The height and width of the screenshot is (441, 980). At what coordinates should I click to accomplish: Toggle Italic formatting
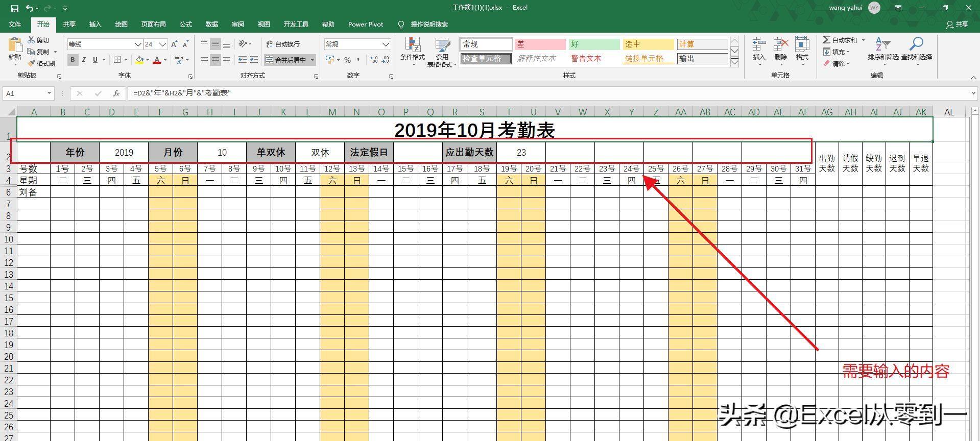(x=84, y=60)
